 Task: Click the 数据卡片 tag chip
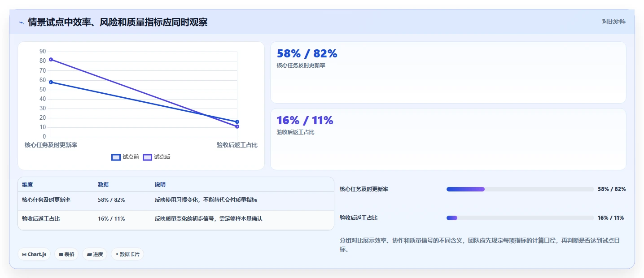point(127,254)
